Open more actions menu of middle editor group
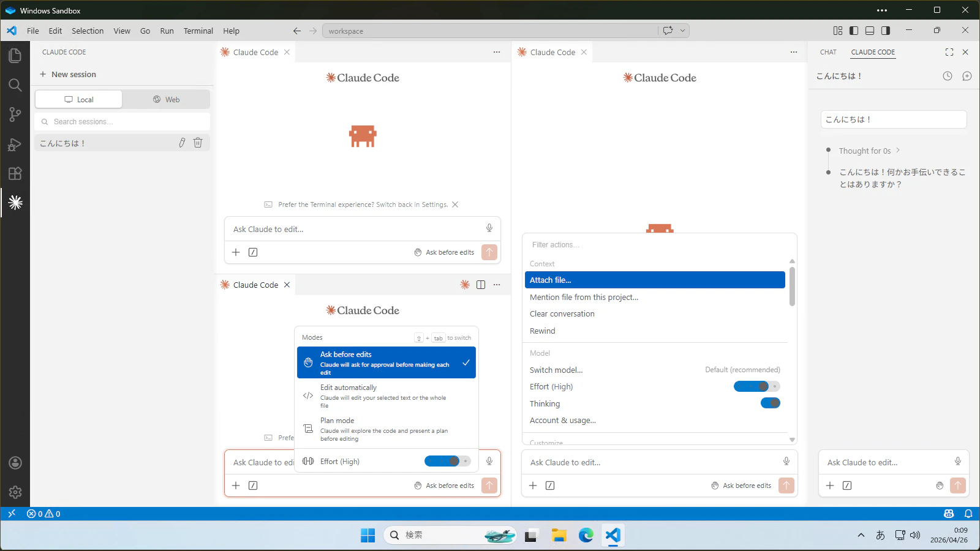This screenshot has height=551, width=980. click(794, 52)
